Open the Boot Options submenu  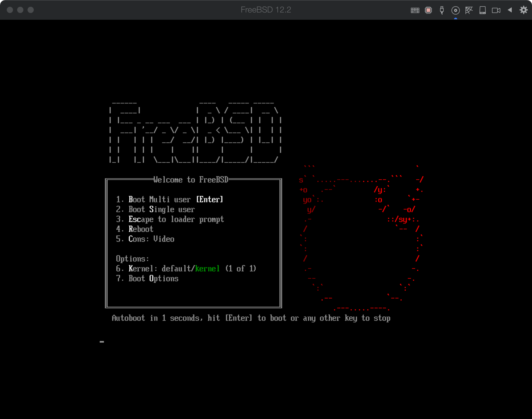[147, 278]
